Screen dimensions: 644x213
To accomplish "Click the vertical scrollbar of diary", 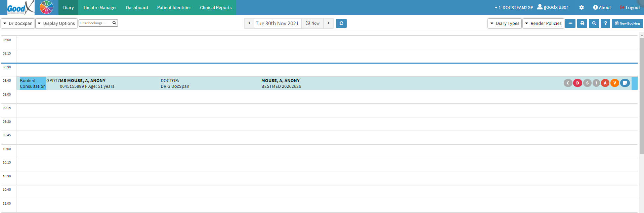I will [x=641, y=96].
